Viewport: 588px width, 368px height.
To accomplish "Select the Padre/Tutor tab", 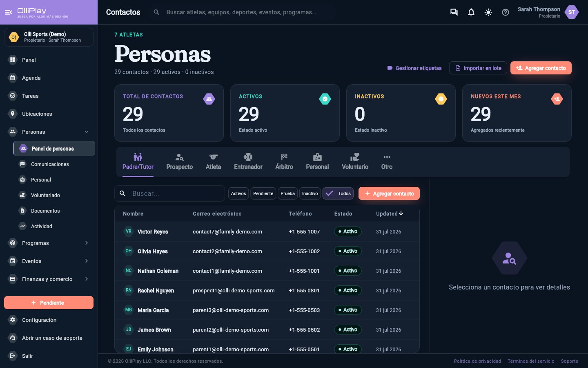I will [x=138, y=162].
